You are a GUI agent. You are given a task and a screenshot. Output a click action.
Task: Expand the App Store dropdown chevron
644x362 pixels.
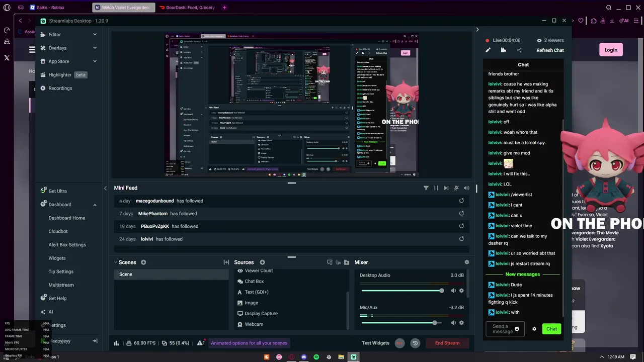pos(95,61)
